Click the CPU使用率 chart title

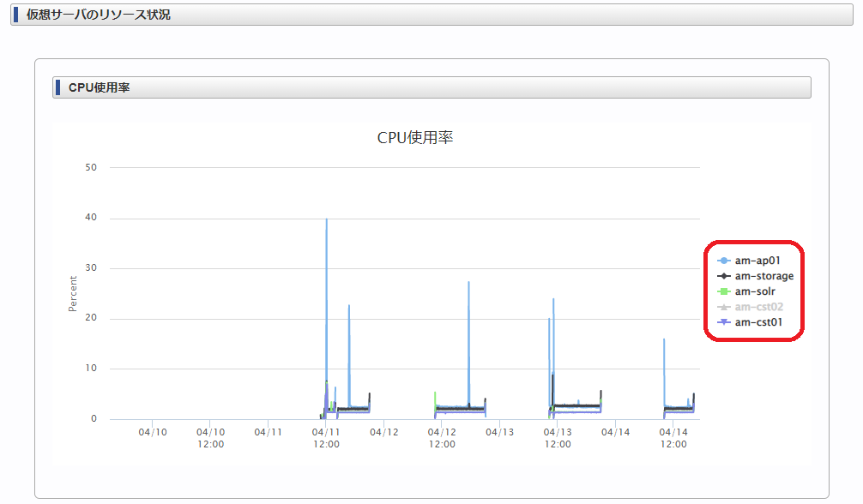point(415,137)
